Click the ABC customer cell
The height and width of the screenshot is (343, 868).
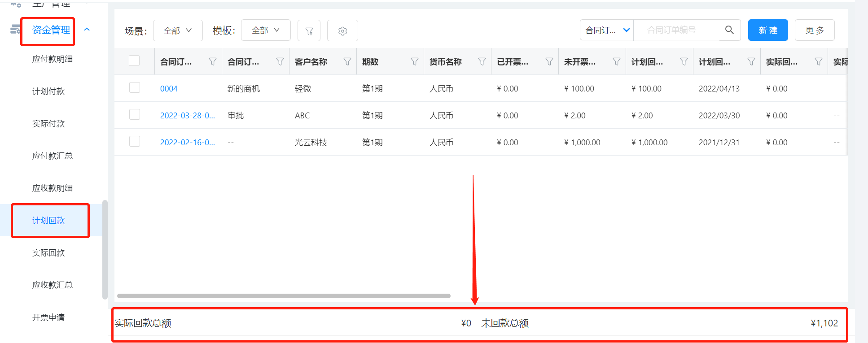pyautogui.click(x=302, y=116)
